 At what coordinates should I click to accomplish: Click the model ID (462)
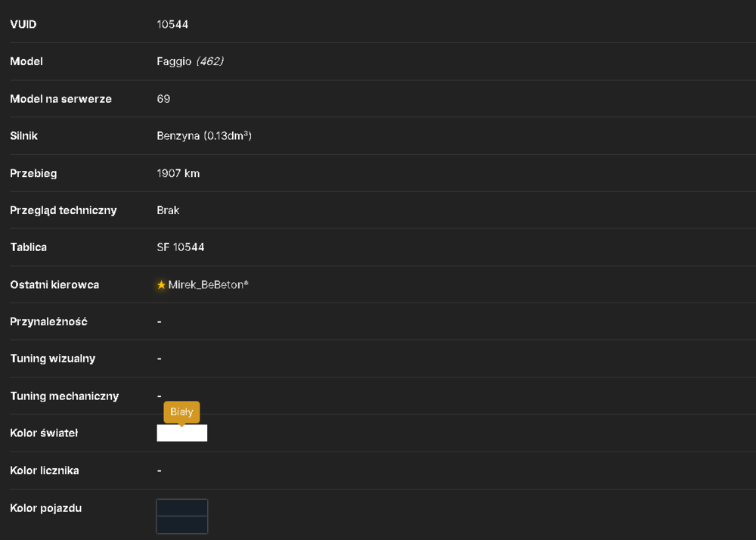209,61
